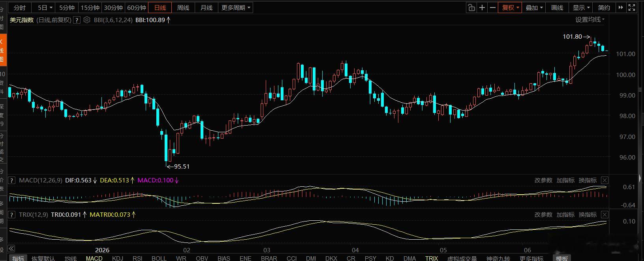The width and height of the screenshot is (644, 261).
Task: Click 改参数 in the MACD panel
Action: click(x=543, y=180)
